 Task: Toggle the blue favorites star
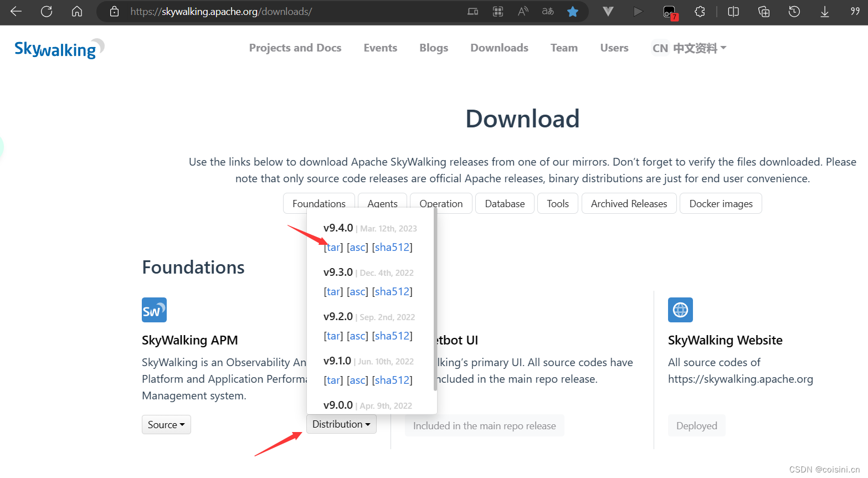pos(573,11)
